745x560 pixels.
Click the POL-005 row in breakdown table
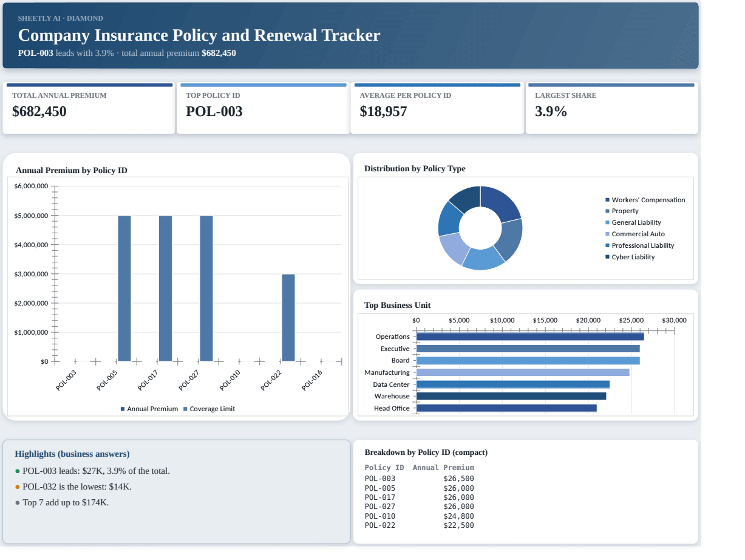[x=420, y=488]
